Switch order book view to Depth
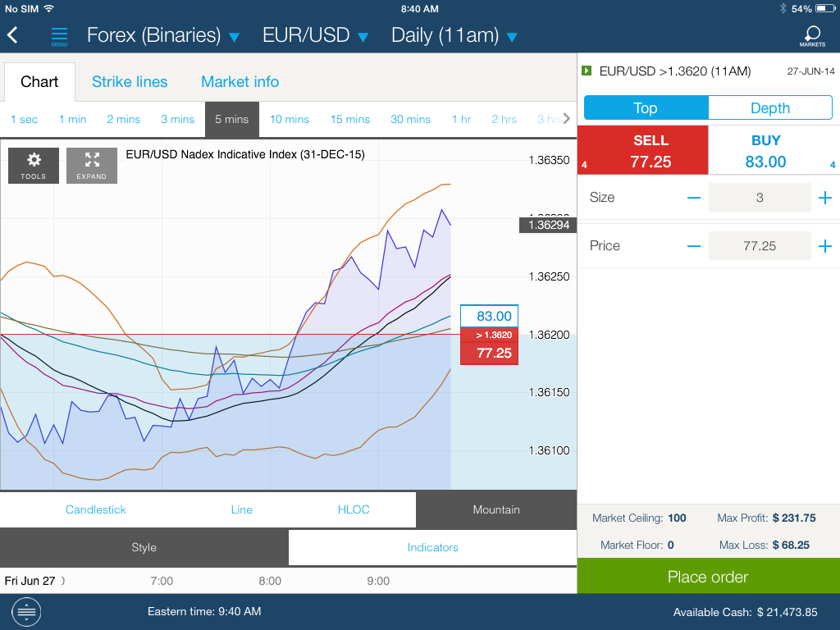Screen dimensions: 840x630 (769, 108)
